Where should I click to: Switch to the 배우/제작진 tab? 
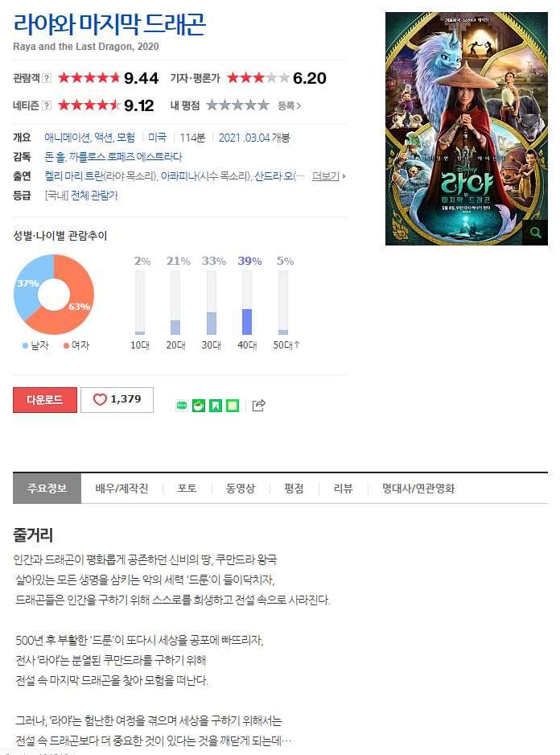[121, 489]
